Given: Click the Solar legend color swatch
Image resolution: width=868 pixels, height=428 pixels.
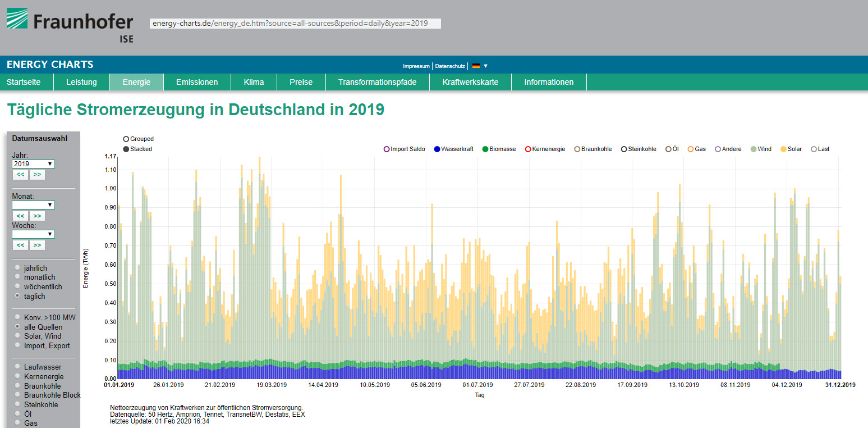Looking at the screenshot, I should 783,149.
